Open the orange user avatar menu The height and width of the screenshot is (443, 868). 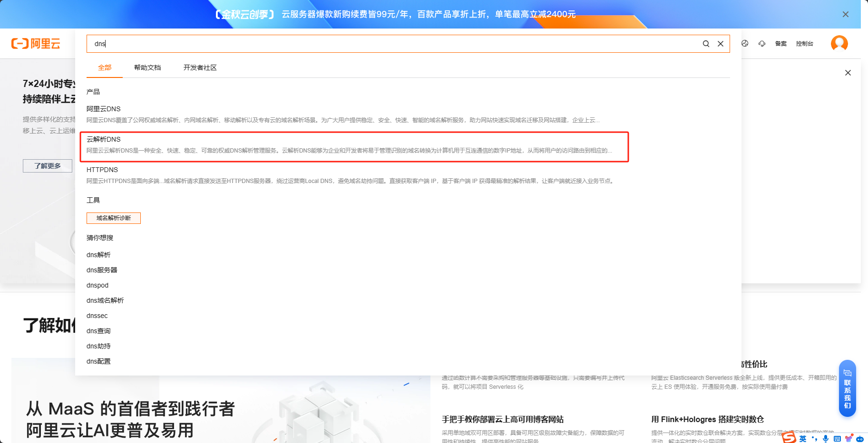point(839,43)
